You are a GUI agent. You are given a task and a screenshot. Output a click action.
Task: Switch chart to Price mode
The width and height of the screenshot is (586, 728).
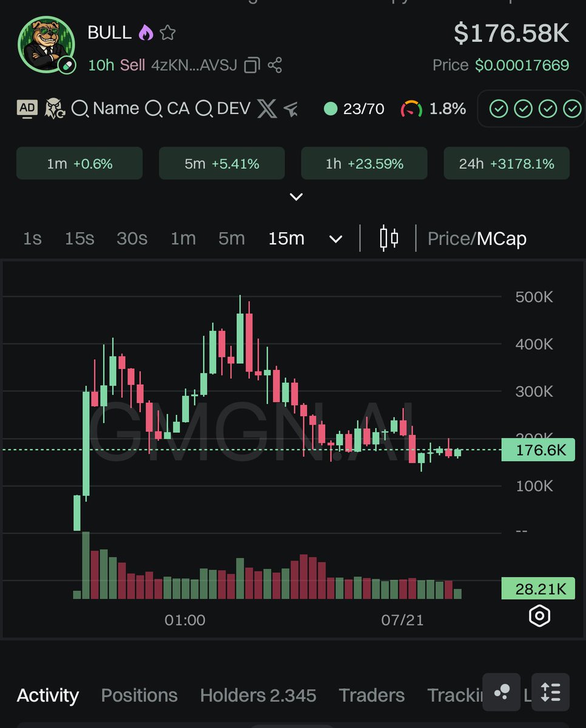[x=448, y=238]
